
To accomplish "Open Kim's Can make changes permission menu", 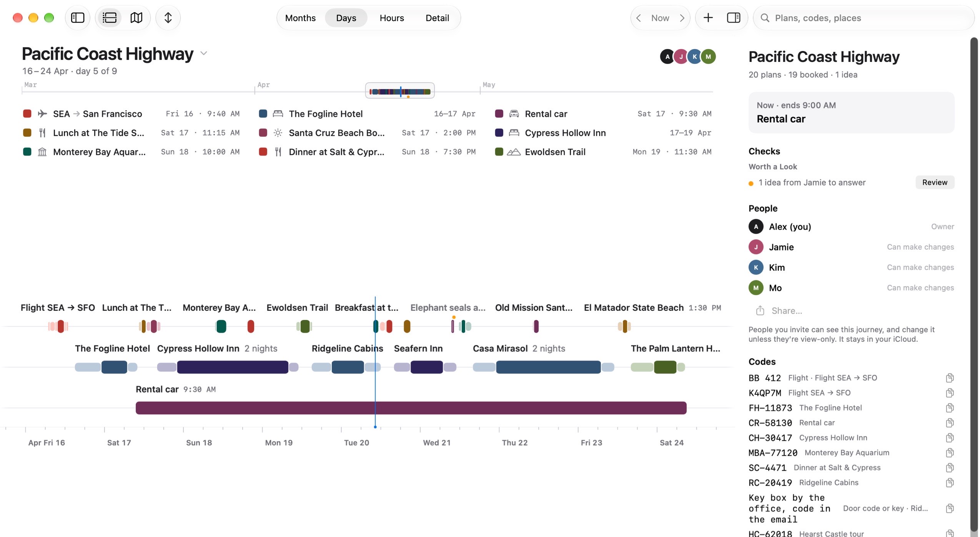I will (x=920, y=267).
